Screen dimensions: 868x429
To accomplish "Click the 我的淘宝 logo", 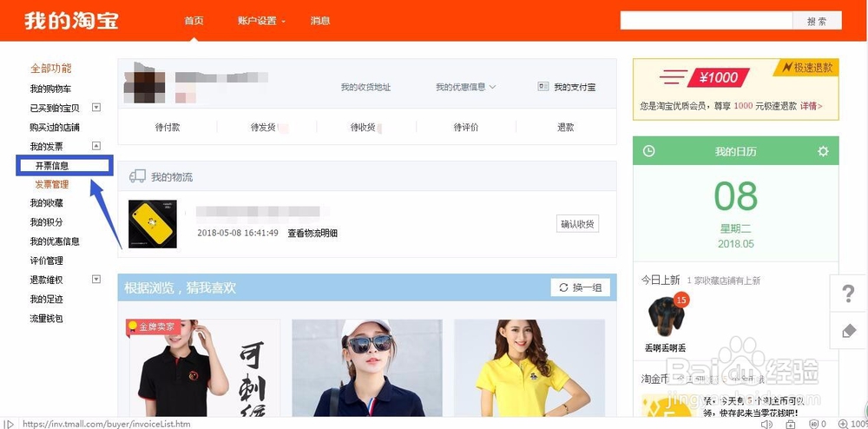I will 71,21.
